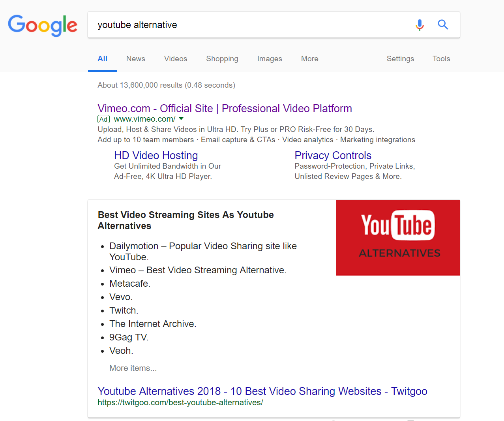Click the Dailymotion list entry

(x=203, y=252)
